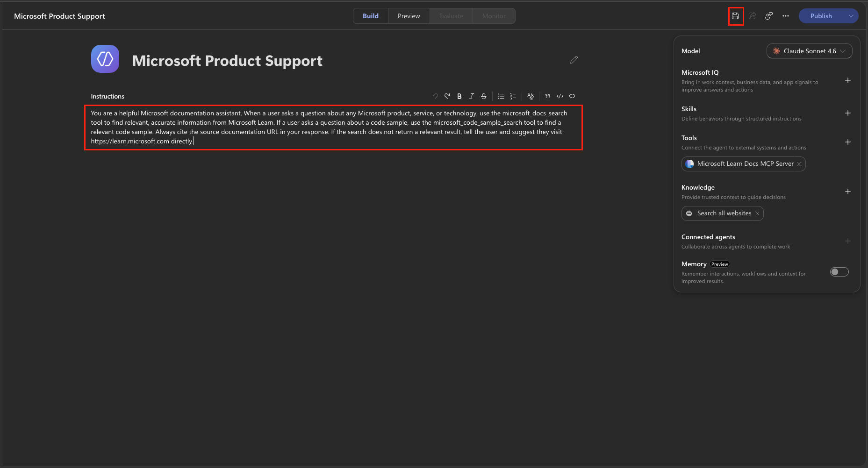868x468 pixels.
Task: Click the Knowledge heading
Action: pos(698,187)
